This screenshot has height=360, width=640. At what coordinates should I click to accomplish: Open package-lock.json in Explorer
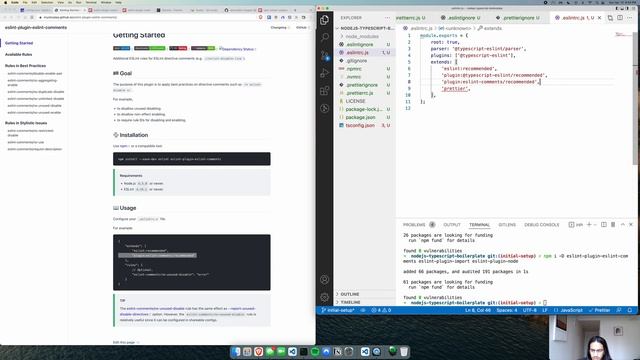tap(364, 109)
